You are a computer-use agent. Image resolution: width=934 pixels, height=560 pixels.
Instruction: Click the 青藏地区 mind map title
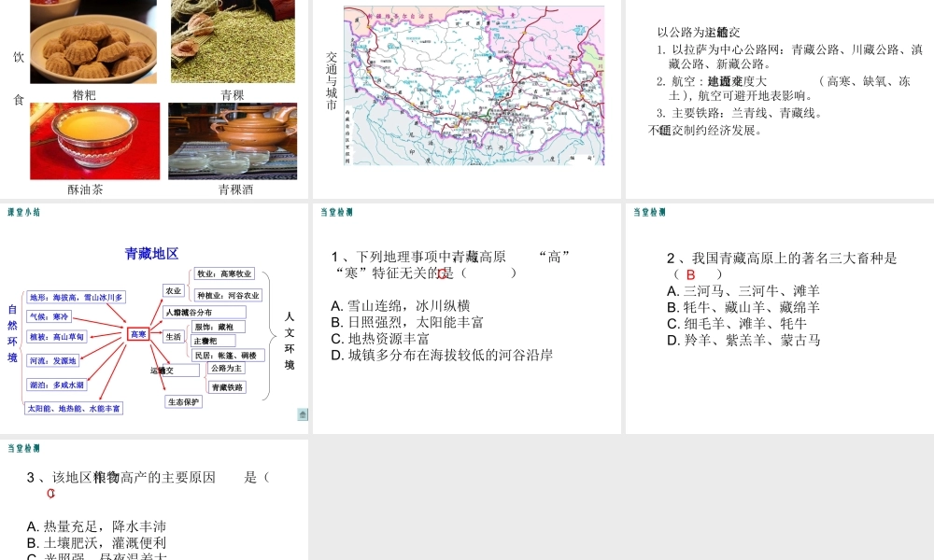152,254
